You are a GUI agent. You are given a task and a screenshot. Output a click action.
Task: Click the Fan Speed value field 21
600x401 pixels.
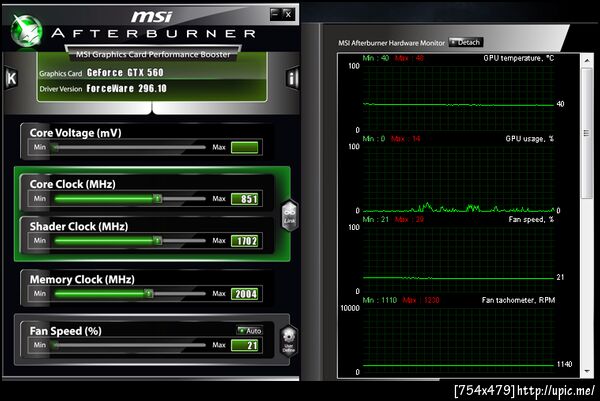(245, 346)
